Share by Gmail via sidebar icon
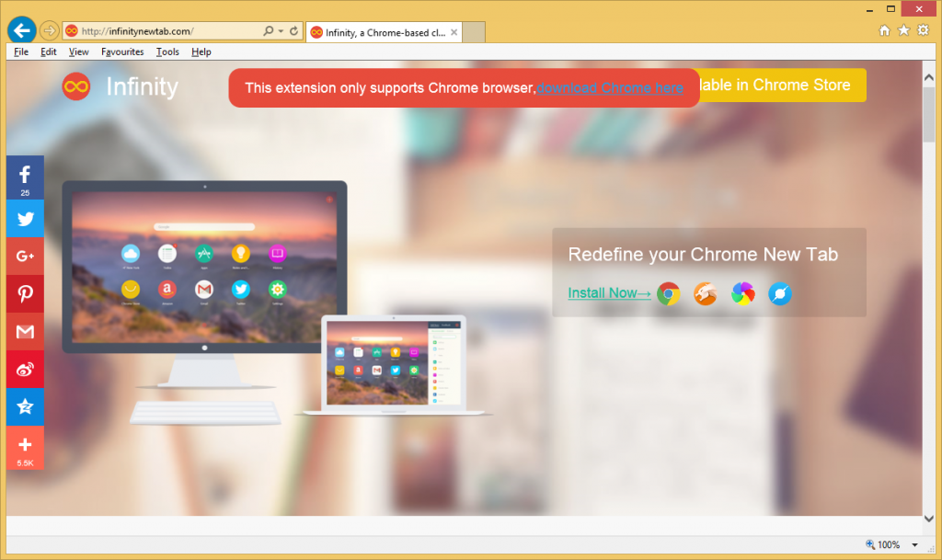This screenshot has width=942, height=560. (25, 331)
